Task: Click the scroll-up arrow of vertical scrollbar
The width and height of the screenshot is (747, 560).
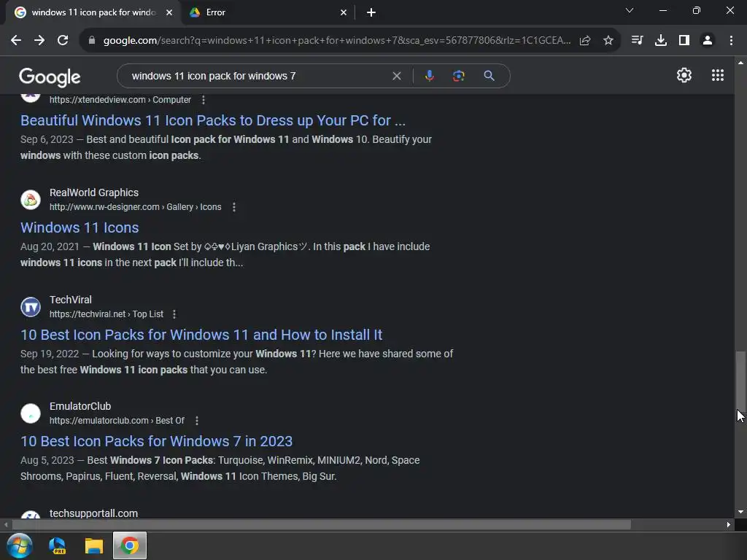Action: 740,63
